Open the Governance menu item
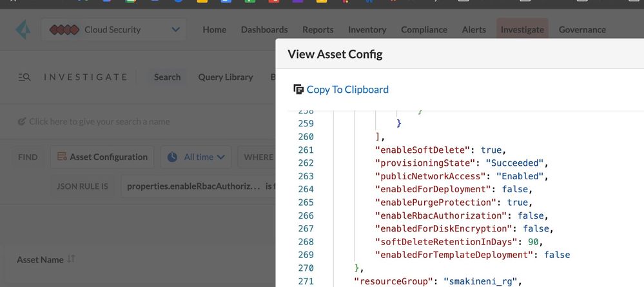 point(582,30)
